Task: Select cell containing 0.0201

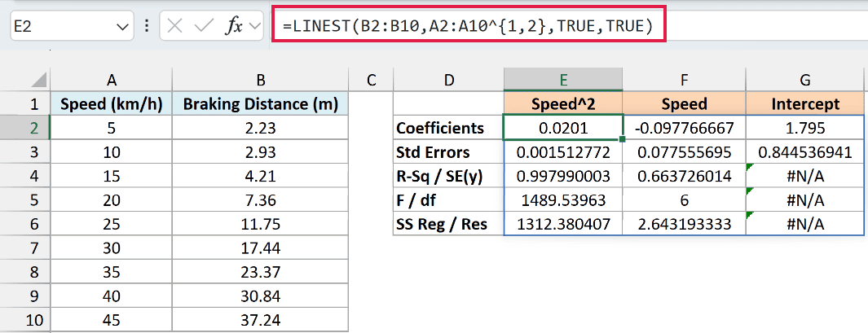Action: [563, 129]
